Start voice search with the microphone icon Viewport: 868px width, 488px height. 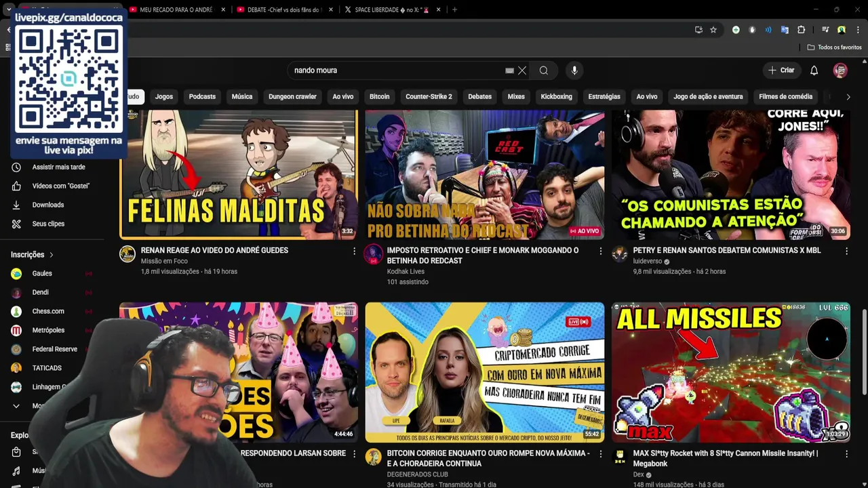(574, 70)
